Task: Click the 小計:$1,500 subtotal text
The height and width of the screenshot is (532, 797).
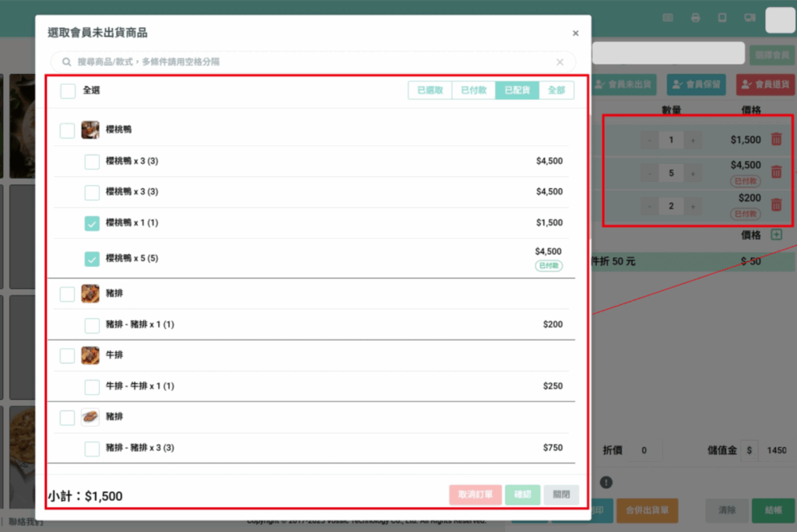Action: coord(85,496)
